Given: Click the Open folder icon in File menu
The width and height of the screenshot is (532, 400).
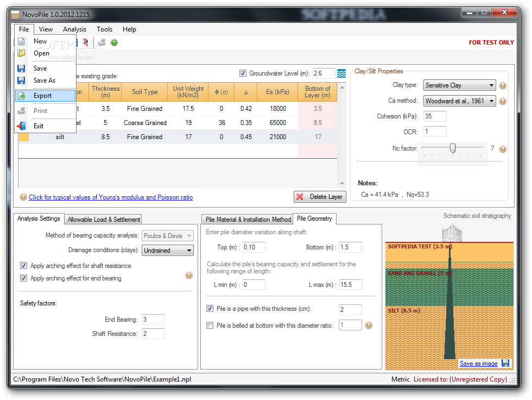Looking at the screenshot, I should tap(21, 53).
